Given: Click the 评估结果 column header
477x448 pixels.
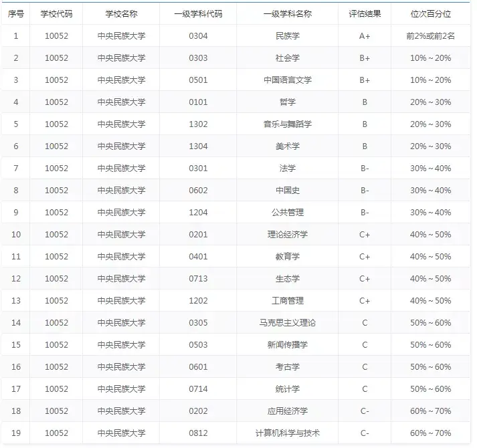Looking at the screenshot, I should coord(365,13).
